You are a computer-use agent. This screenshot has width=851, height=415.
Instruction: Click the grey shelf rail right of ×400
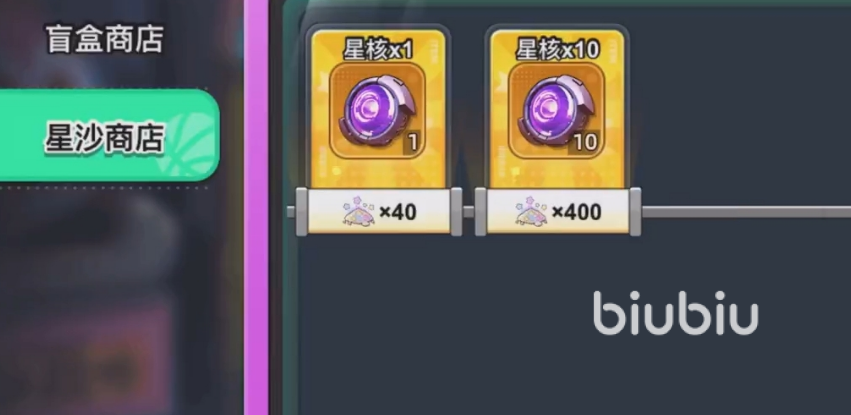tap(746, 212)
